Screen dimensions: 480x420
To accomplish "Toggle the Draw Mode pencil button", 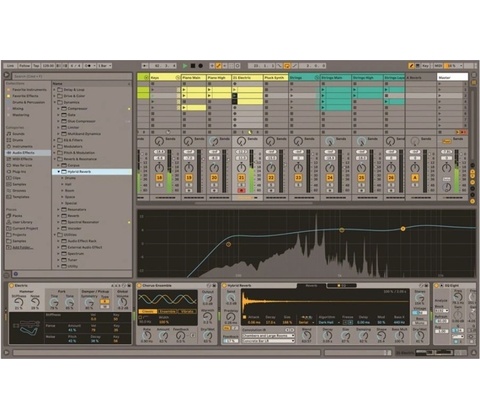I will 411,66.
